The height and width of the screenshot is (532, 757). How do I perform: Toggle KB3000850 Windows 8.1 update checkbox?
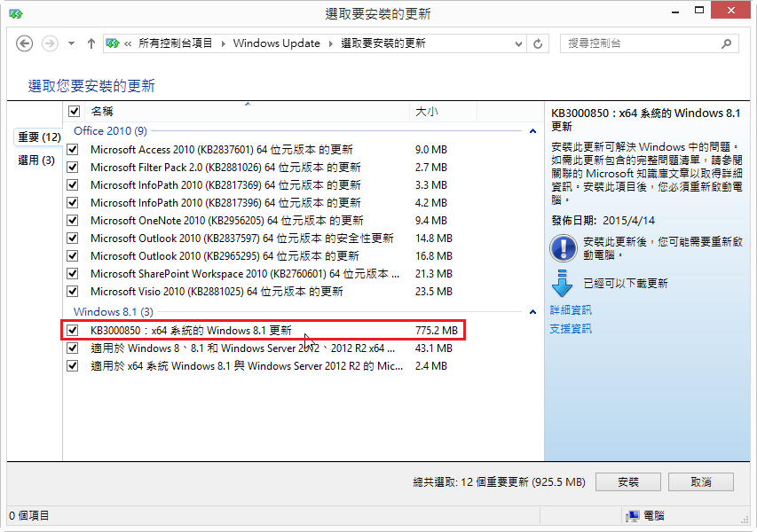(x=74, y=331)
